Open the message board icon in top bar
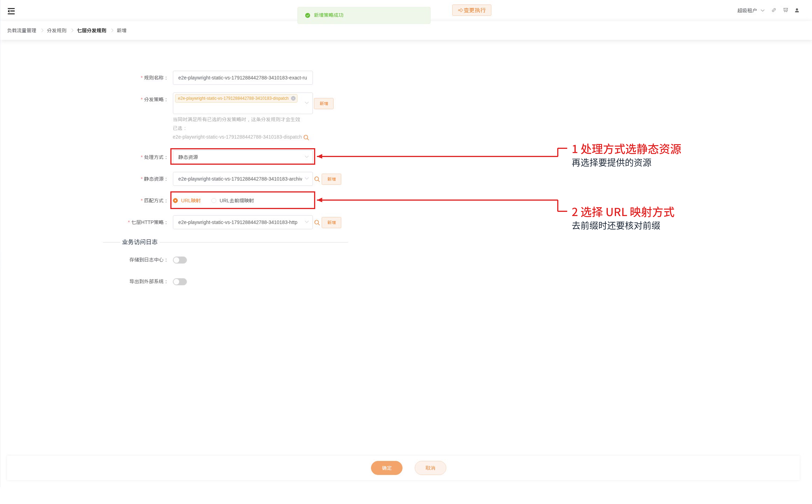The height and width of the screenshot is (504, 812). click(786, 10)
